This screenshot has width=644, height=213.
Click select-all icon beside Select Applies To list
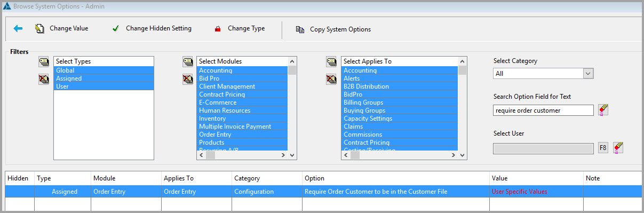click(x=332, y=62)
